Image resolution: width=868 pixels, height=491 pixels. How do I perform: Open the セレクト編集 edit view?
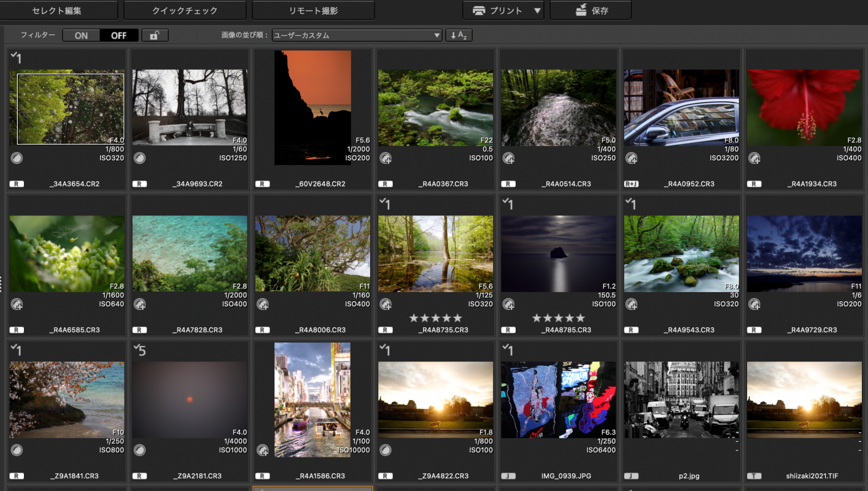click(59, 10)
